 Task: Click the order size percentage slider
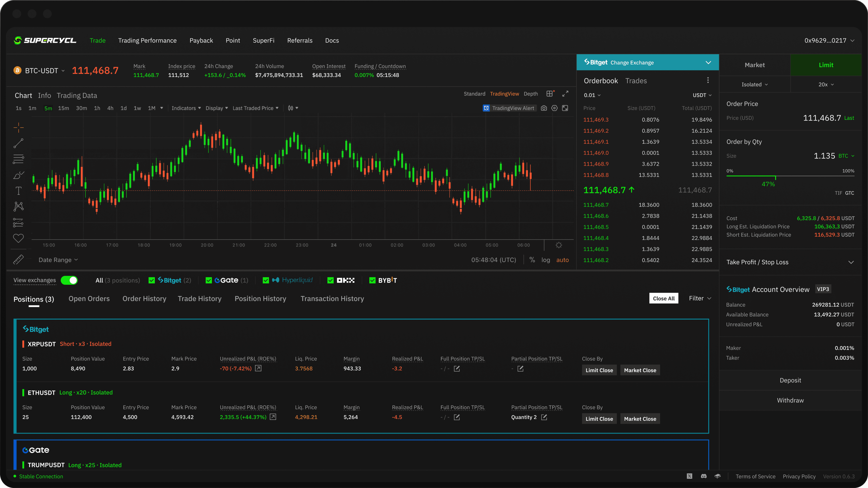click(790, 176)
